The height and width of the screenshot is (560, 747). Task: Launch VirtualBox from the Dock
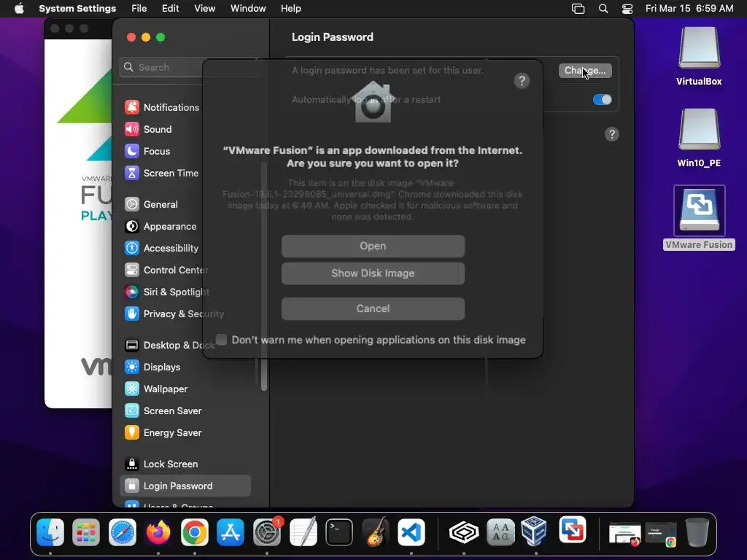pyautogui.click(x=534, y=531)
